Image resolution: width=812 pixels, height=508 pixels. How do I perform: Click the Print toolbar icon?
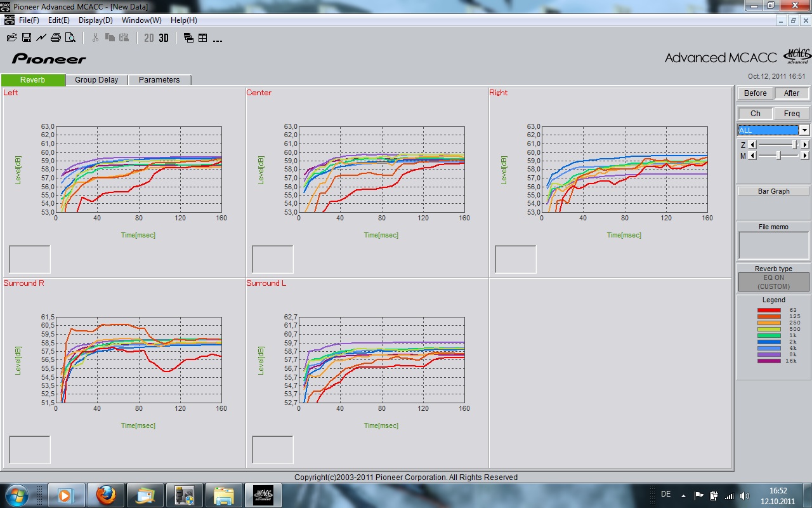pyautogui.click(x=56, y=38)
